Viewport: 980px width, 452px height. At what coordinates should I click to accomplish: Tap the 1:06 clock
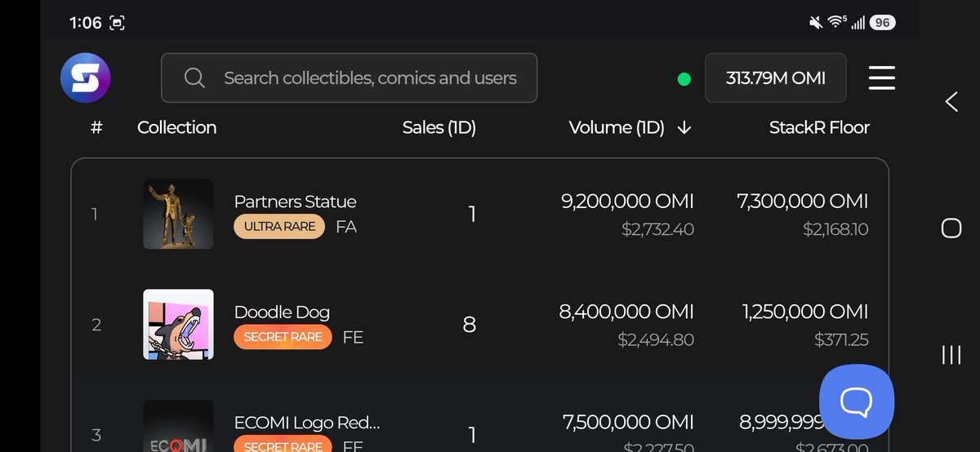click(86, 23)
